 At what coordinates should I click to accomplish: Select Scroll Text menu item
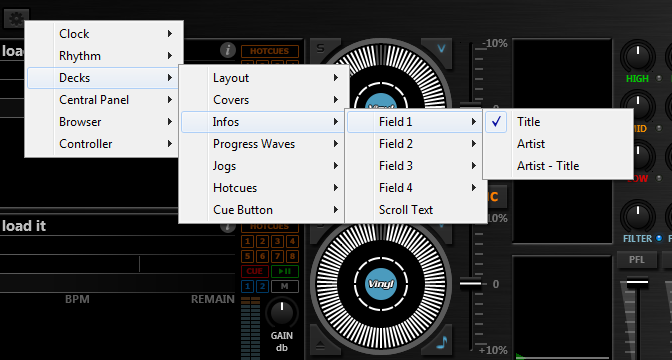(416, 210)
